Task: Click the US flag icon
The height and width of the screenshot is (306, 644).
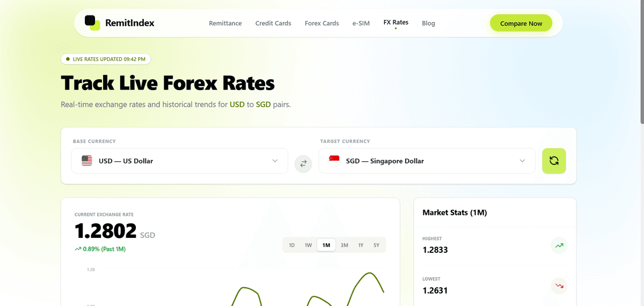Action: click(x=87, y=161)
